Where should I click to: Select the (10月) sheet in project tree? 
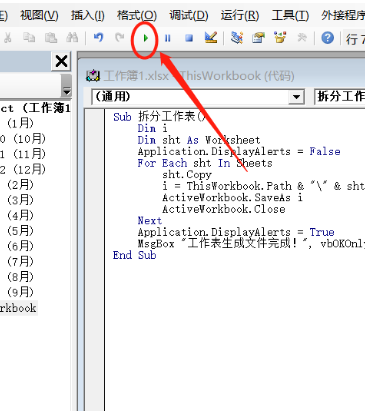pyautogui.click(x=23, y=139)
